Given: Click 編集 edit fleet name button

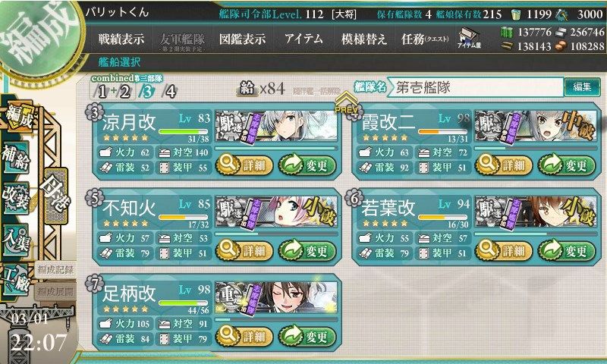Looking at the screenshot, I should click(x=582, y=86).
